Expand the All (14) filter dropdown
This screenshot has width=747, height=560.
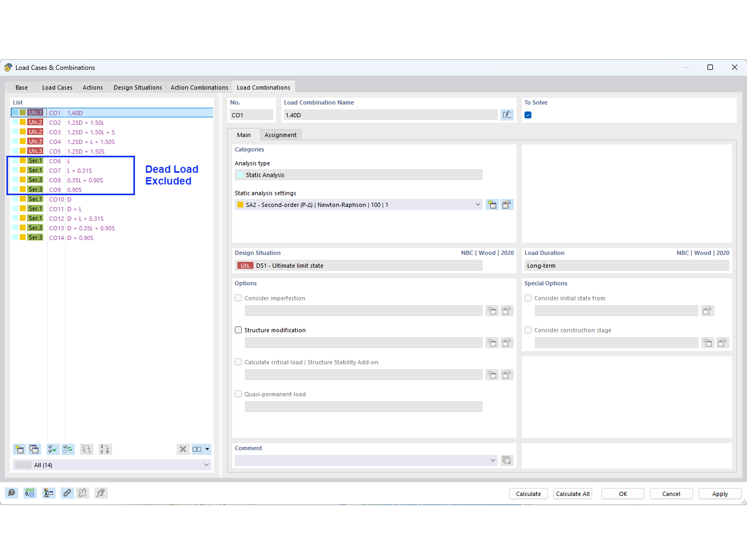pyautogui.click(x=206, y=465)
